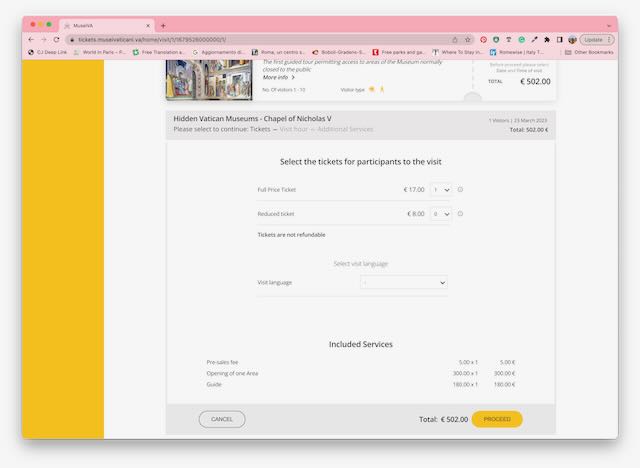Bookmark this page with the star icon
Screen dimensions: 640x468
468,40
